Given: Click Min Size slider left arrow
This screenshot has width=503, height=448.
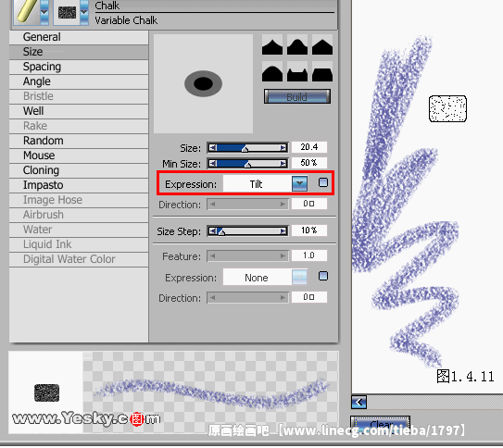Looking at the screenshot, I should (x=212, y=164).
